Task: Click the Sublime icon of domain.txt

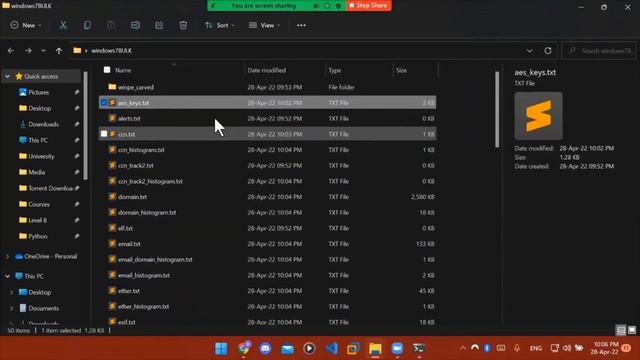Action: click(x=112, y=196)
